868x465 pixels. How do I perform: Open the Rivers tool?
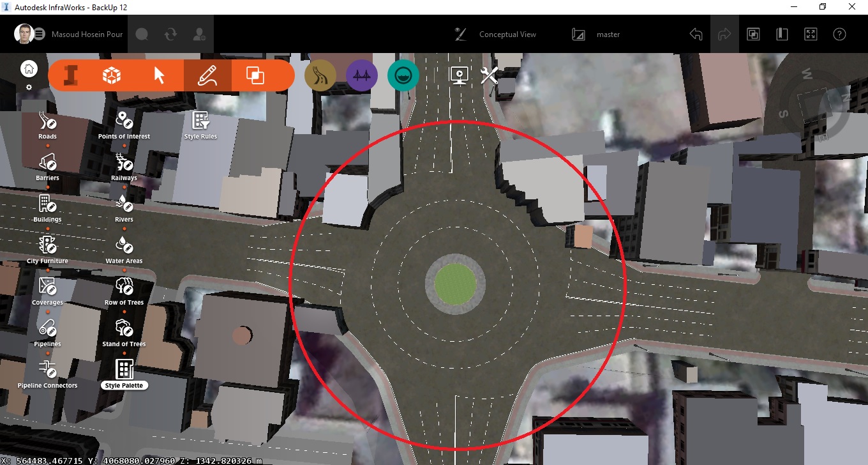point(124,205)
